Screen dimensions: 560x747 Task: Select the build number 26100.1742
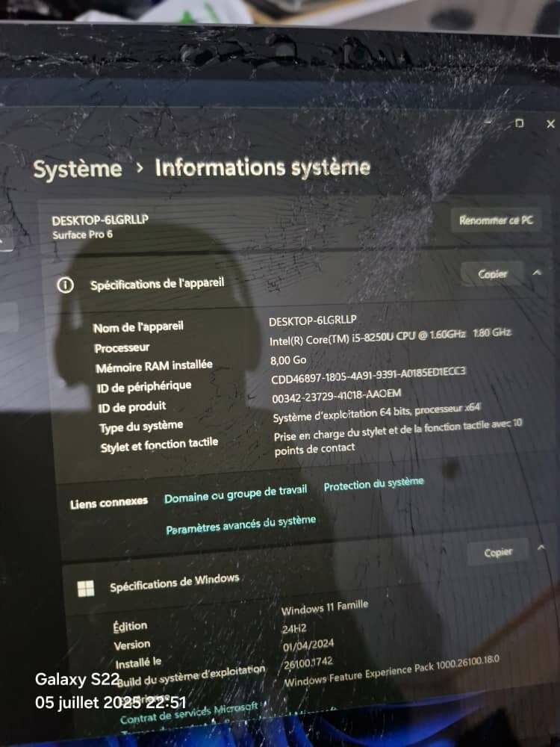click(308, 662)
